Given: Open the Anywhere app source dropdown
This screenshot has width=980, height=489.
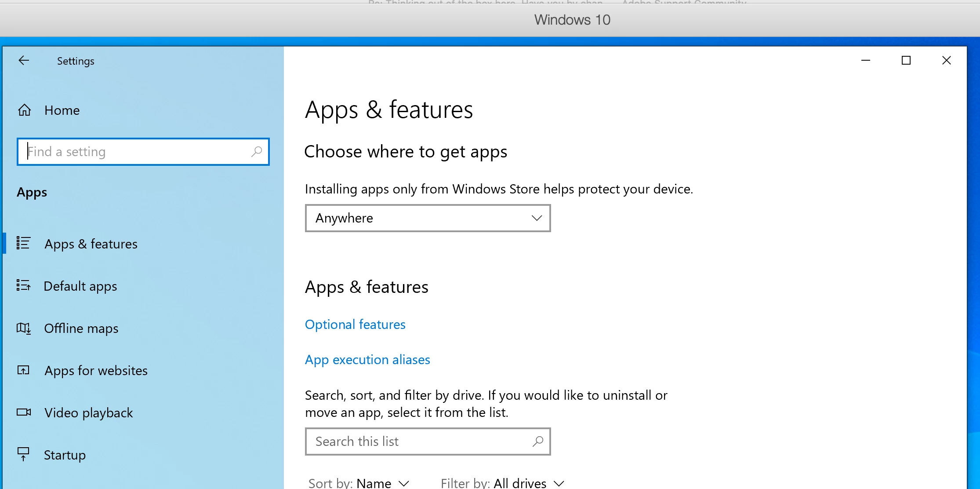Looking at the screenshot, I should click(x=427, y=218).
